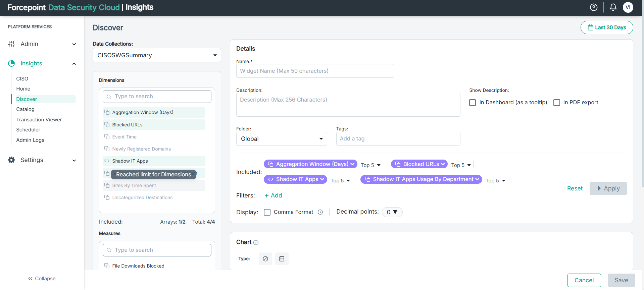
Task: Click the Widget Name input field
Action: pos(315,71)
